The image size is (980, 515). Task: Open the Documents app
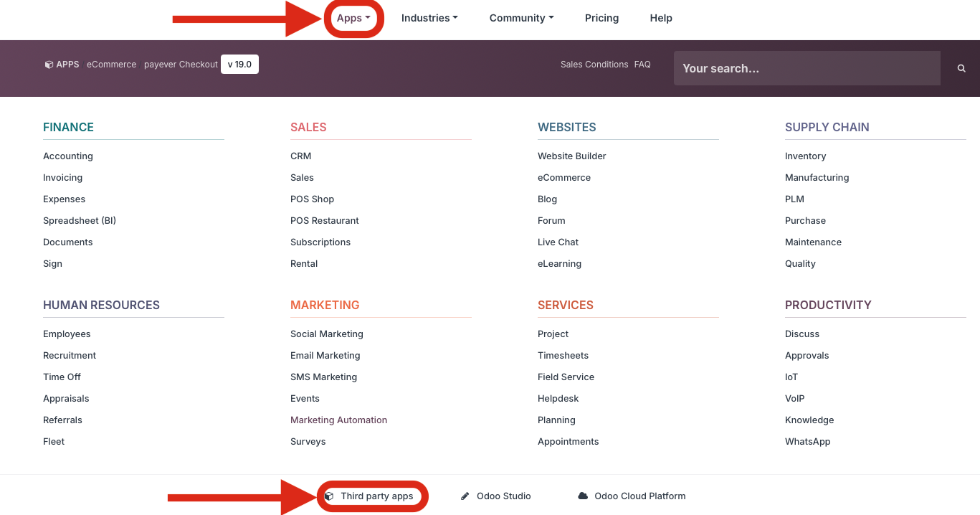click(x=68, y=242)
